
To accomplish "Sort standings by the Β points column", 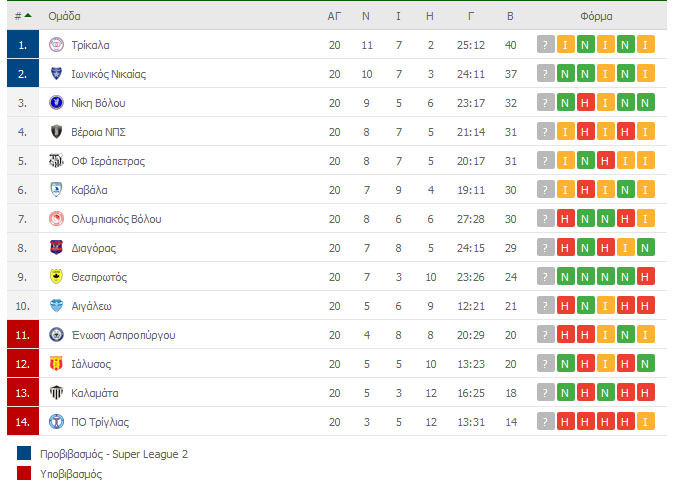I will click(510, 16).
